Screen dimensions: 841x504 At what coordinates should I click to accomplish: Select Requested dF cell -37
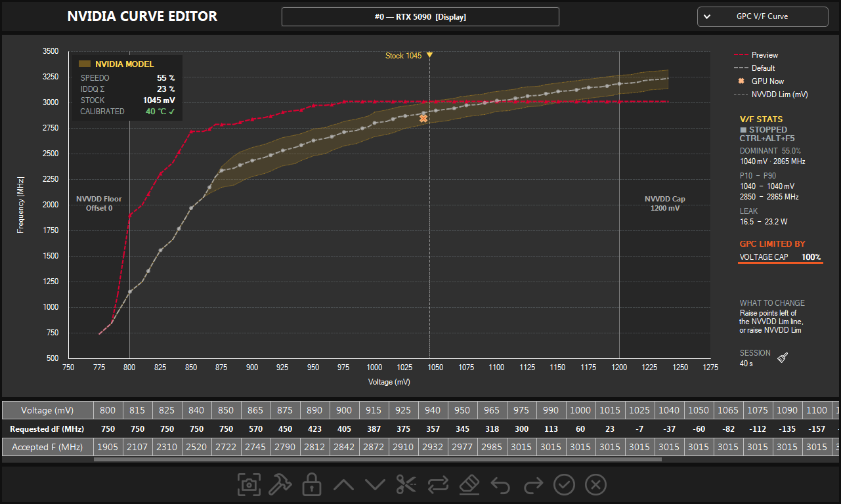tap(669, 429)
